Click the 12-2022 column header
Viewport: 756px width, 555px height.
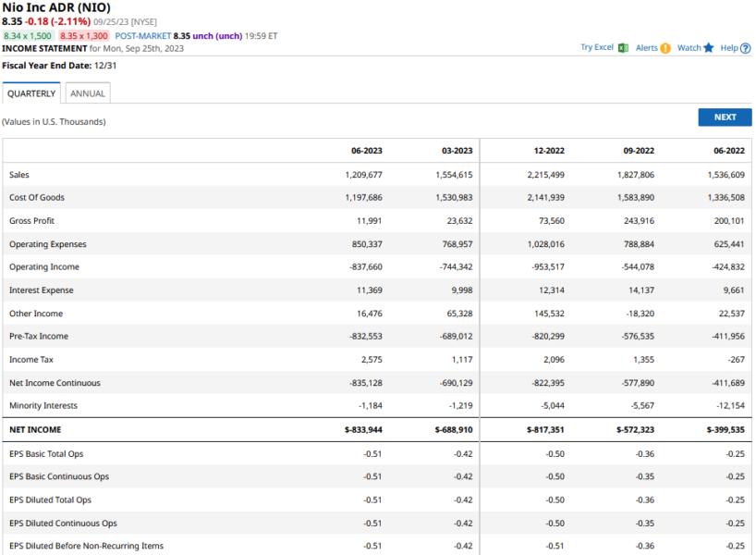pyautogui.click(x=548, y=151)
